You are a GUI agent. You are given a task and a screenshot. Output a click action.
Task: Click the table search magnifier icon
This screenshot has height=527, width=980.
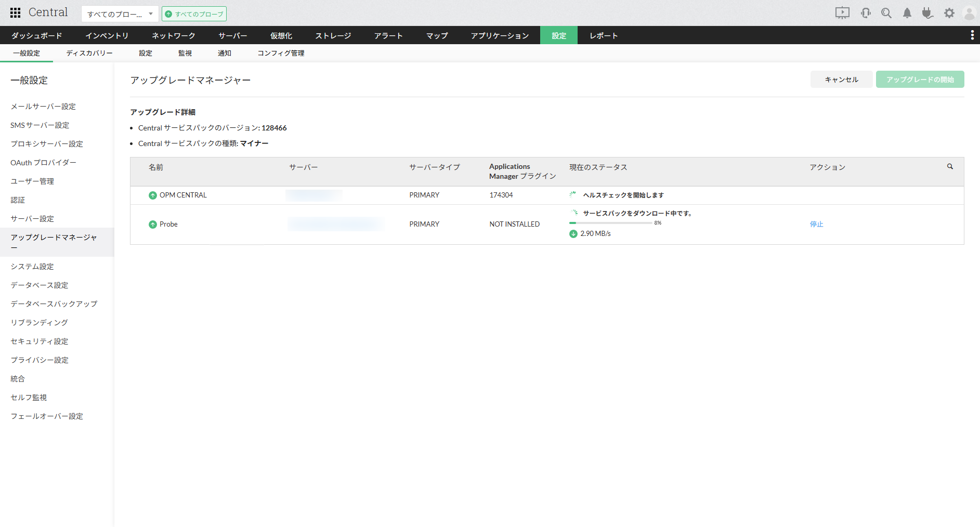(x=950, y=167)
